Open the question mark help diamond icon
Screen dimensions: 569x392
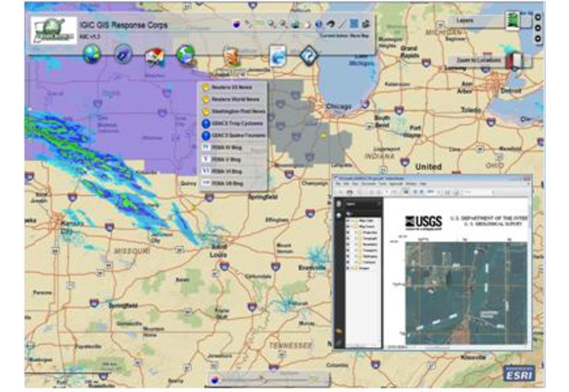[309, 55]
